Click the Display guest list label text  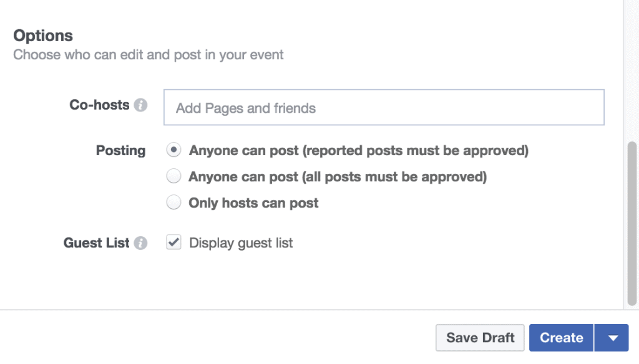[x=241, y=243]
